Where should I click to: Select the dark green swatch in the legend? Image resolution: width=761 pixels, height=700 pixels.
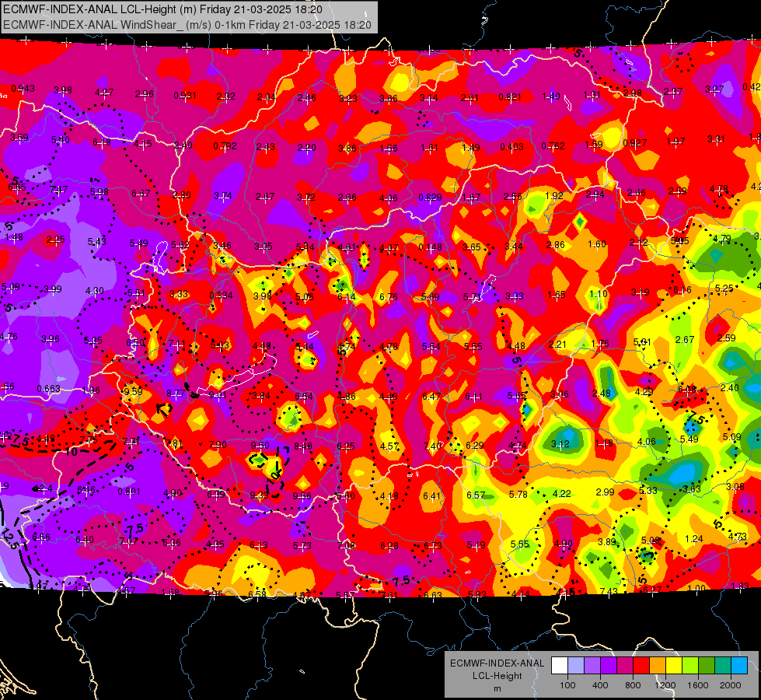[706, 666]
